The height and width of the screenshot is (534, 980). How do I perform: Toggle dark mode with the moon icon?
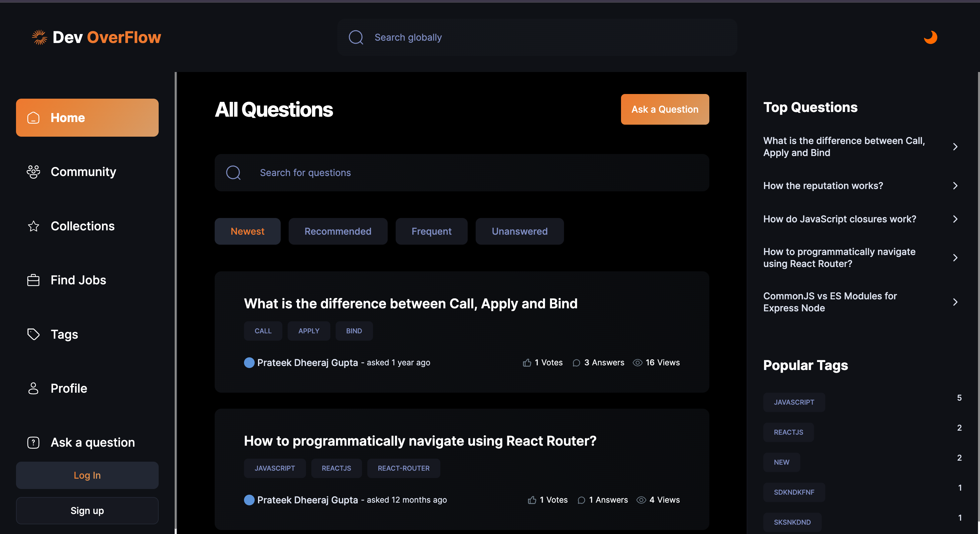930,37
